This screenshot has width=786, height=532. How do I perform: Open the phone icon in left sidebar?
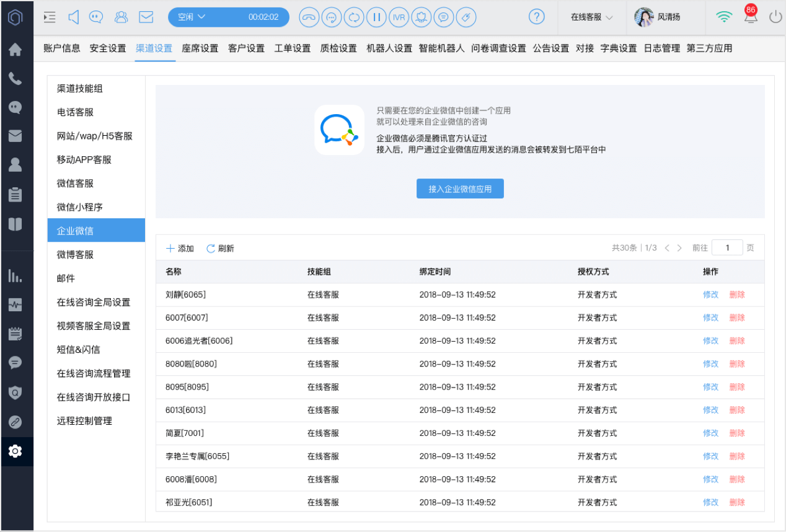pyautogui.click(x=15, y=79)
